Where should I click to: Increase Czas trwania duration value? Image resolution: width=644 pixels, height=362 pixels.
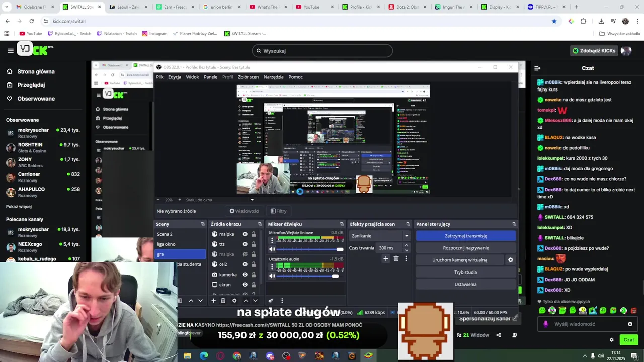pos(406,245)
